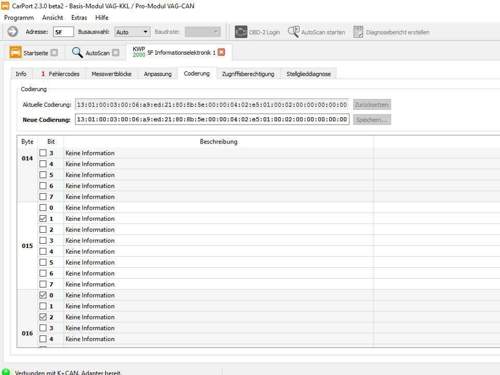Uncheck byte 015 bit 1 checkbox
The height and width of the screenshot is (375, 500).
pos(43,219)
